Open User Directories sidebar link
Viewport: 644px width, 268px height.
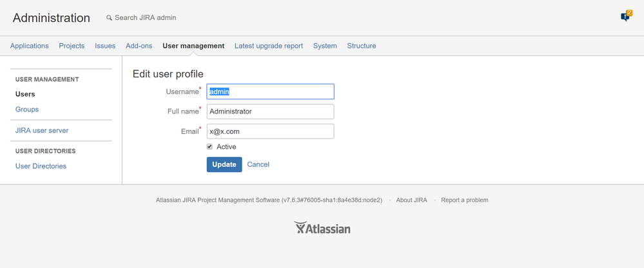[41, 166]
